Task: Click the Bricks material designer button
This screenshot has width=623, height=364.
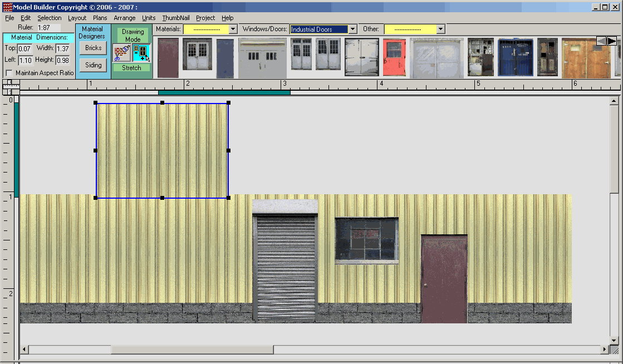Action: click(93, 48)
